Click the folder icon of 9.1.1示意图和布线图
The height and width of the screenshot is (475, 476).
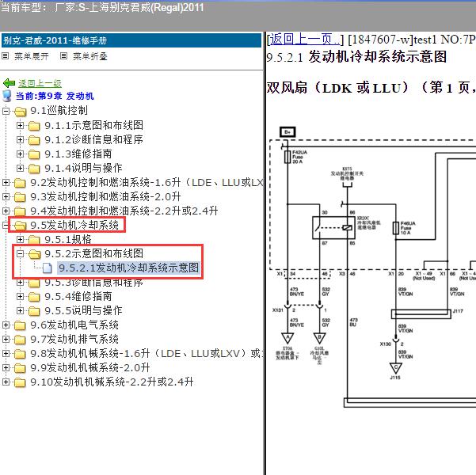click(34, 126)
